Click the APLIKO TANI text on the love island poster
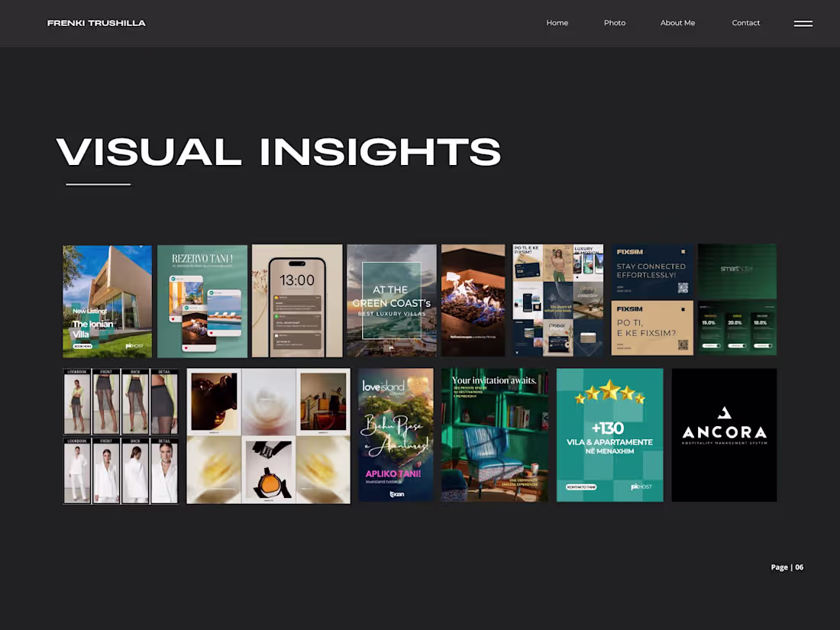Viewport: 840px width, 630px height. point(393,473)
